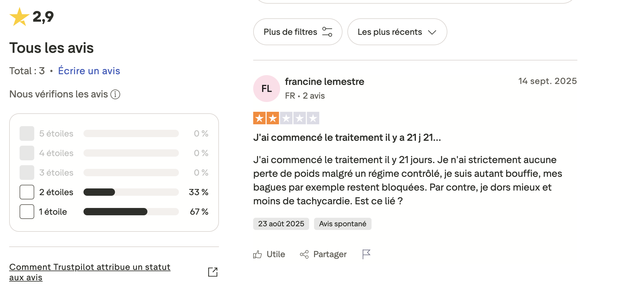Check the 2 étoiles filter checkbox
The width and height of the screenshot is (644, 295).
coord(27,192)
